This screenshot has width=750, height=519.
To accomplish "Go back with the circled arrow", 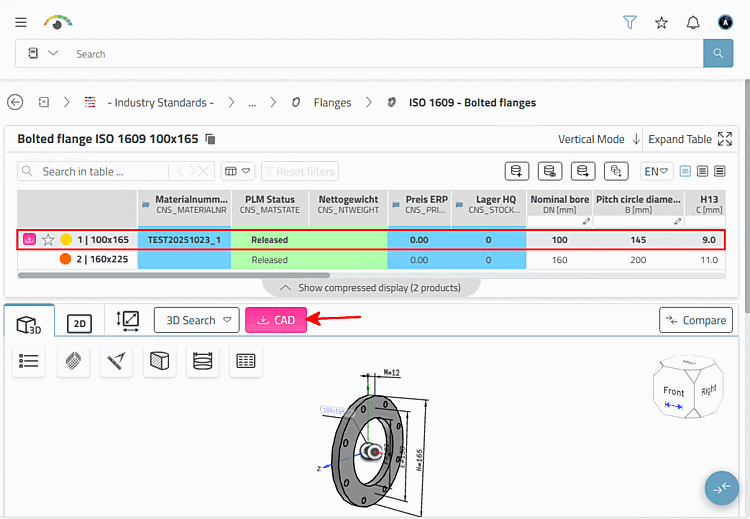I will pyautogui.click(x=15, y=102).
